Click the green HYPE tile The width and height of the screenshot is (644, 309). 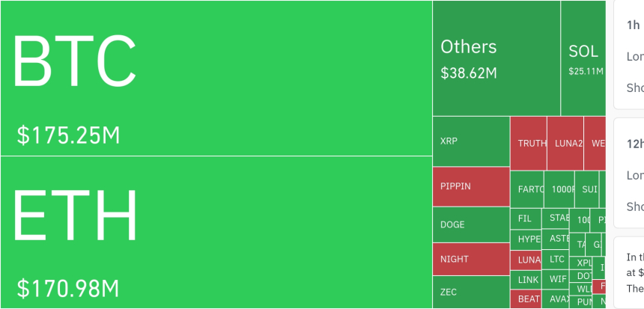[527, 239]
